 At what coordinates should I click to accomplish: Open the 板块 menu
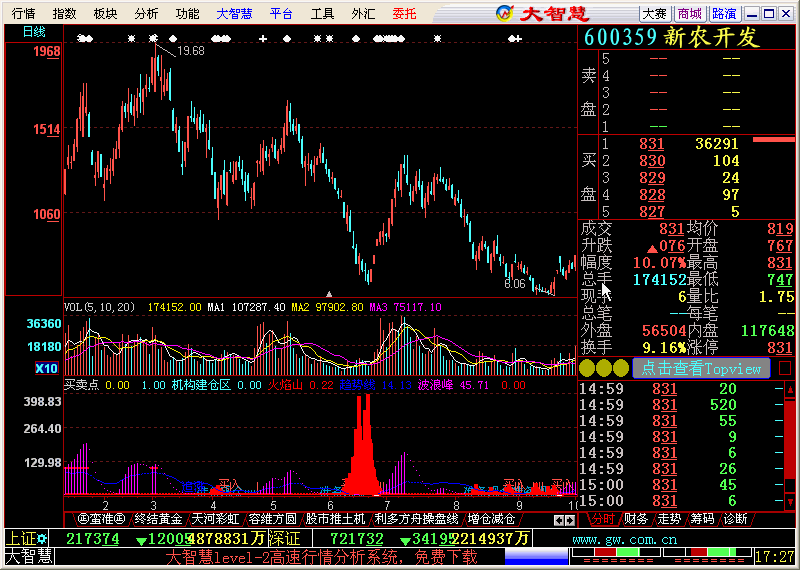(x=106, y=14)
